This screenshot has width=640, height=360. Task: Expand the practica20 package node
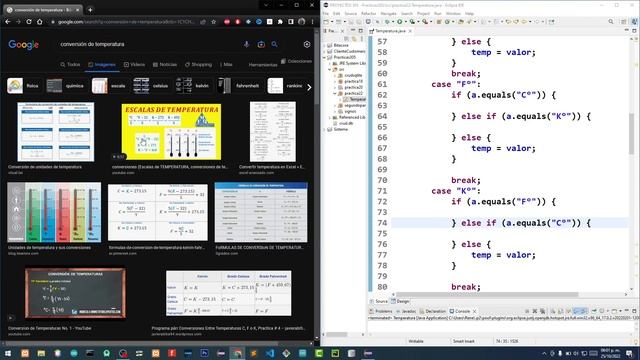coord(335,87)
